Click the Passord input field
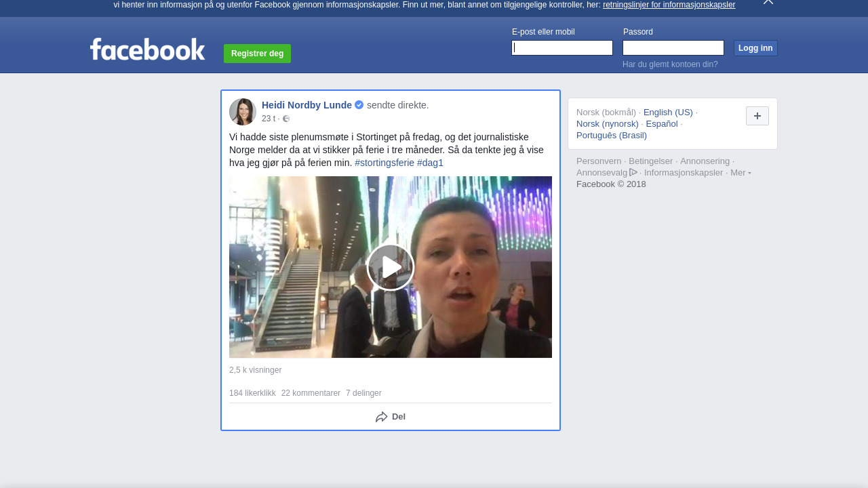Screen dimensions: 868x488 [673, 48]
